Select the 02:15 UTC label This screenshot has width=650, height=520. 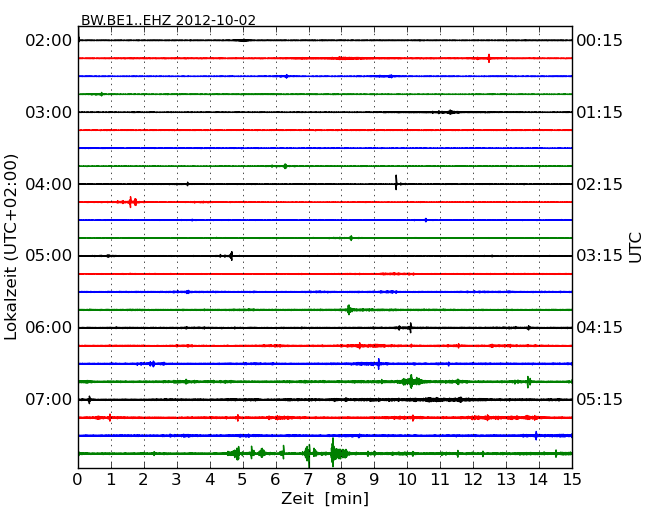click(x=599, y=184)
